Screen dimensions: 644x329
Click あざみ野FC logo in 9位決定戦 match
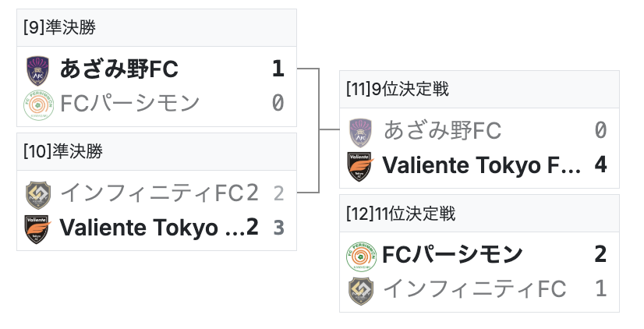click(359, 131)
